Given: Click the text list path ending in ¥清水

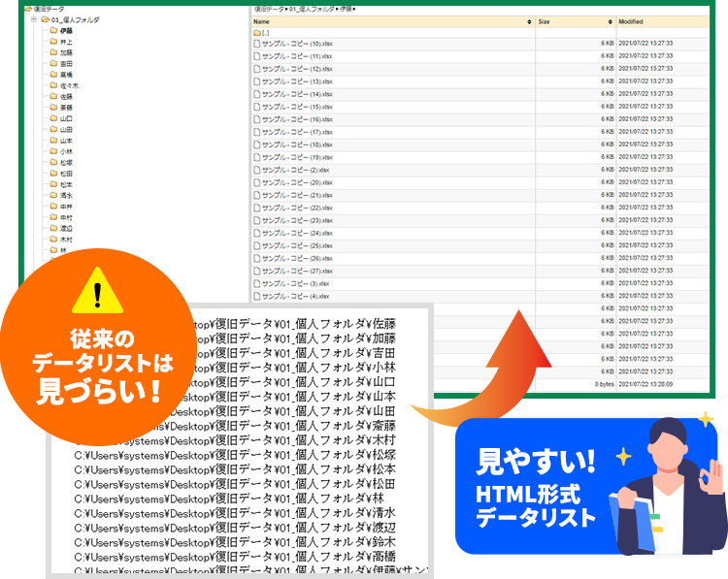Looking at the screenshot, I should [x=235, y=513].
